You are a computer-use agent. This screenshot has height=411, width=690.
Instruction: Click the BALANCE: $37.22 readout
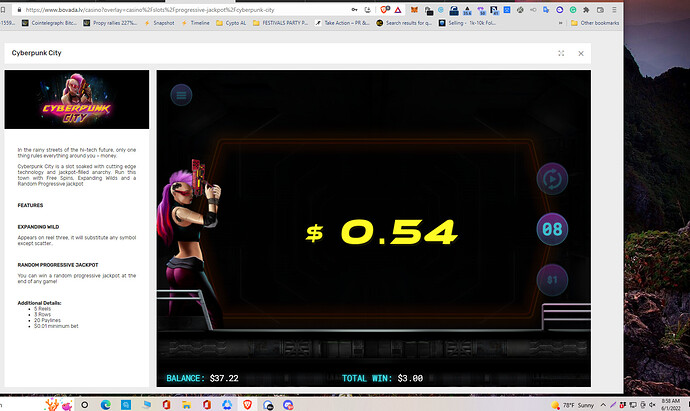[x=202, y=378]
